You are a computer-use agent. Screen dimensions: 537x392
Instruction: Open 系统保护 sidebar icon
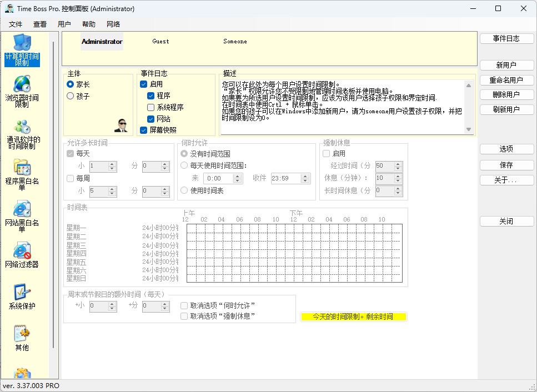pos(22,297)
